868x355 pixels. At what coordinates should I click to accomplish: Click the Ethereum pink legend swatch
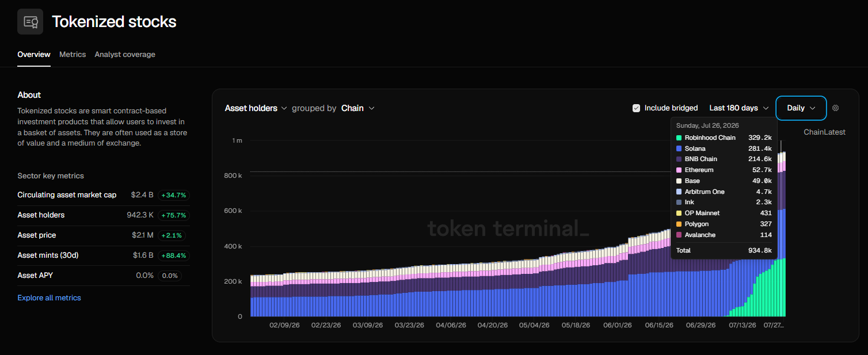[679, 170]
